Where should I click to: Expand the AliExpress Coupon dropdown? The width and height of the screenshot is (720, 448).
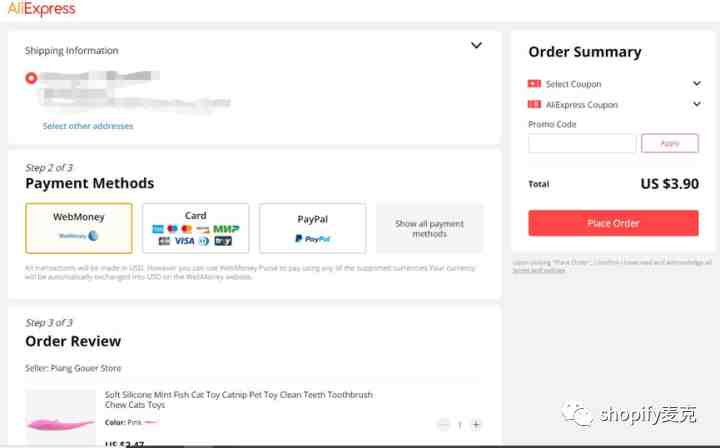coord(697,104)
